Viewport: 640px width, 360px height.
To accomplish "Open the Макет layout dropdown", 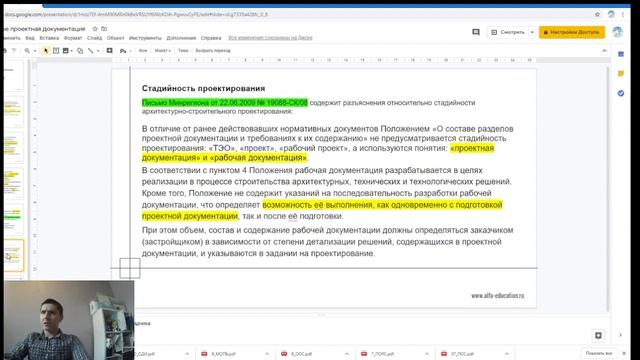I will (162, 51).
